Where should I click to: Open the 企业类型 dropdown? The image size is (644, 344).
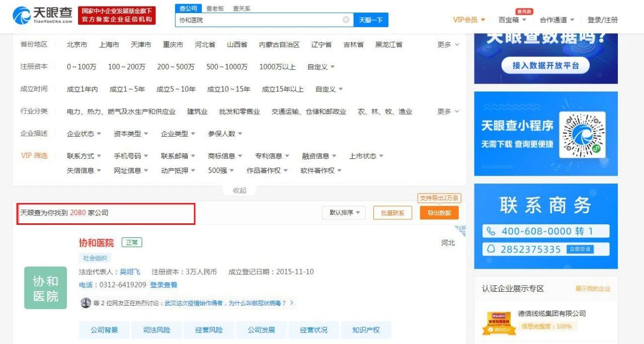pos(178,133)
